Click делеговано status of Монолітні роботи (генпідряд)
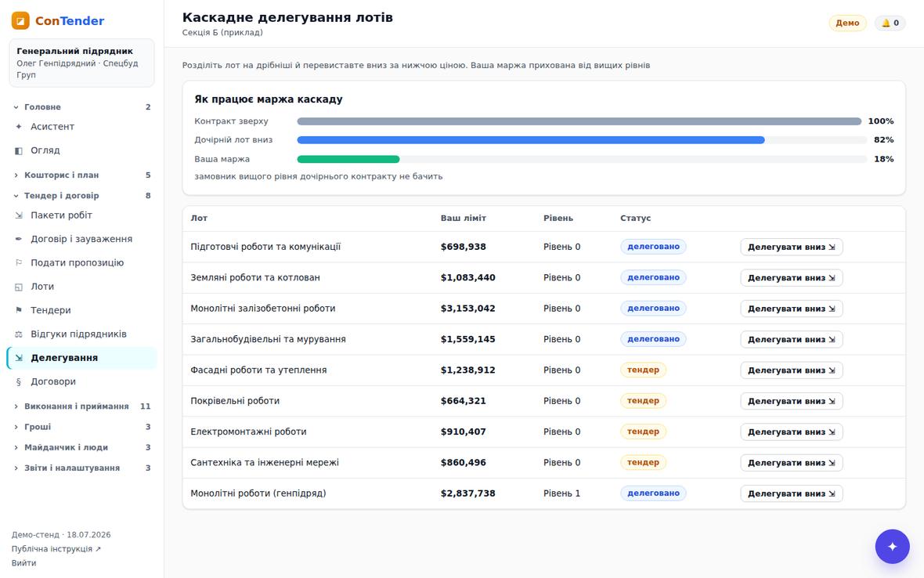Viewport: 924px width, 578px height. pos(653,493)
